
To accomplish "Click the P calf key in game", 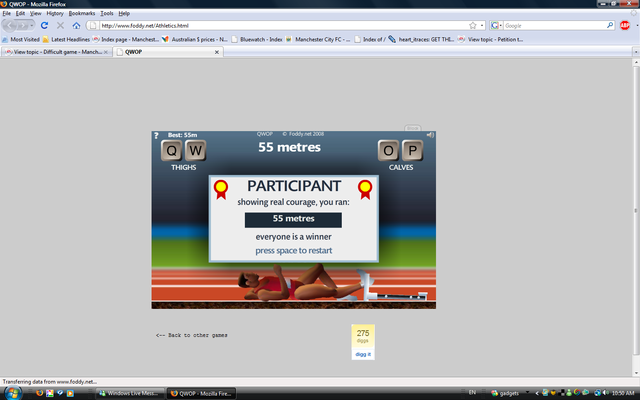I will 412,150.
